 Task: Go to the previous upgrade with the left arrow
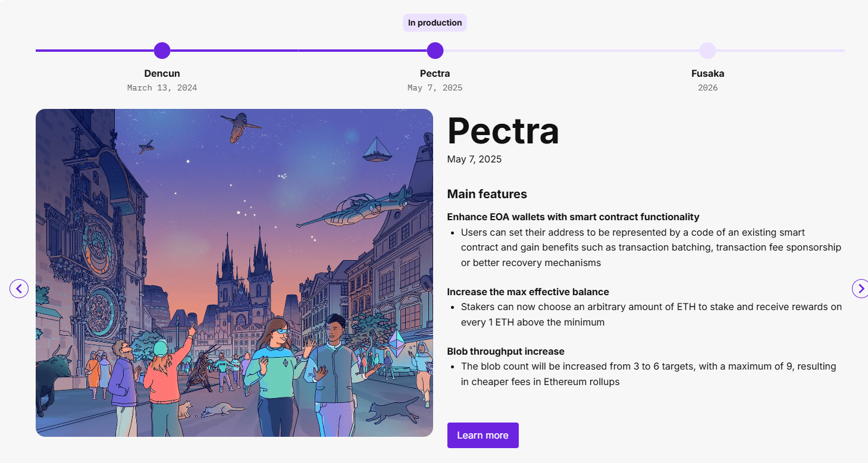[x=19, y=289]
